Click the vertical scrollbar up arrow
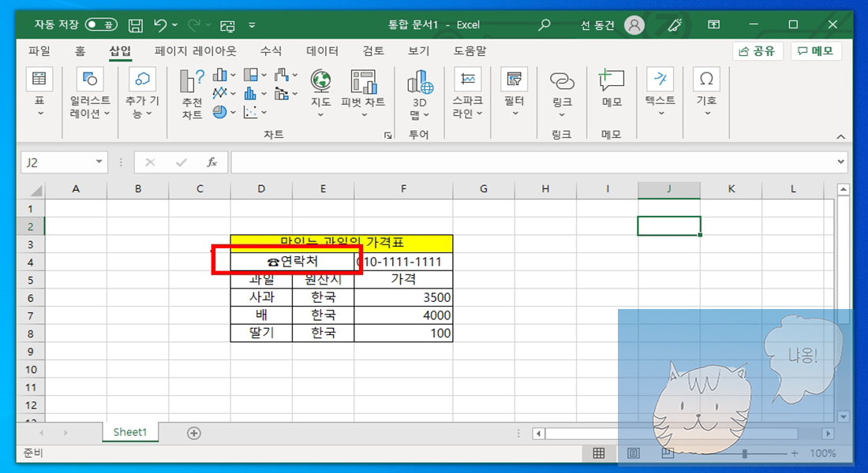Image resolution: width=868 pixels, height=473 pixels. pos(843,189)
